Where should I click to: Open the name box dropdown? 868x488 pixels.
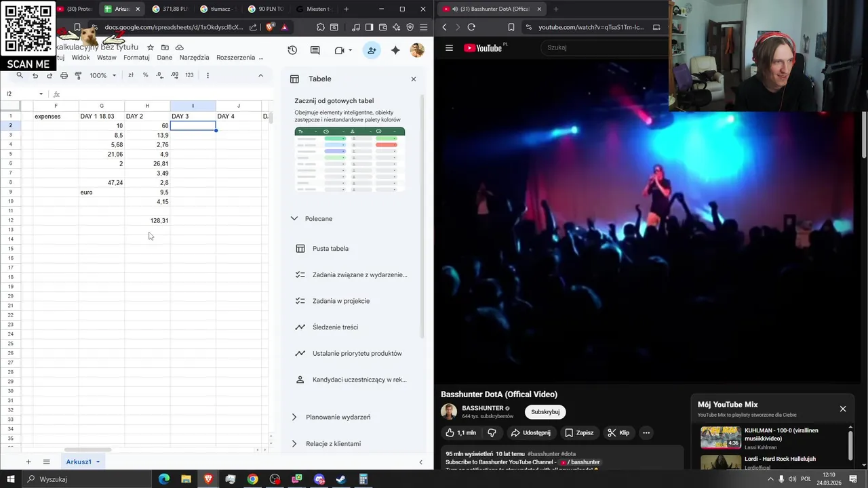coord(41,94)
